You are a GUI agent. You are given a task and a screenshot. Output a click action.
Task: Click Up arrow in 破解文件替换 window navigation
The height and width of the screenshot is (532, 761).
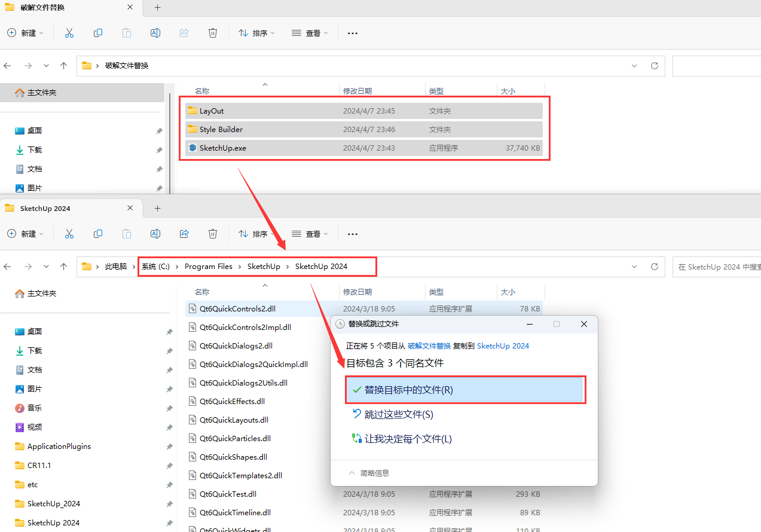coord(64,66)
